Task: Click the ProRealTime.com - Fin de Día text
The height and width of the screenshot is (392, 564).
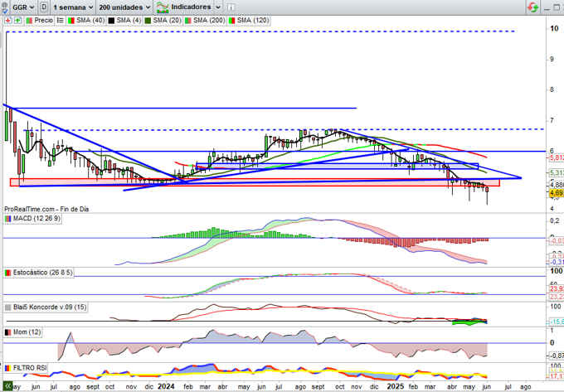Action: click(46, 209)
